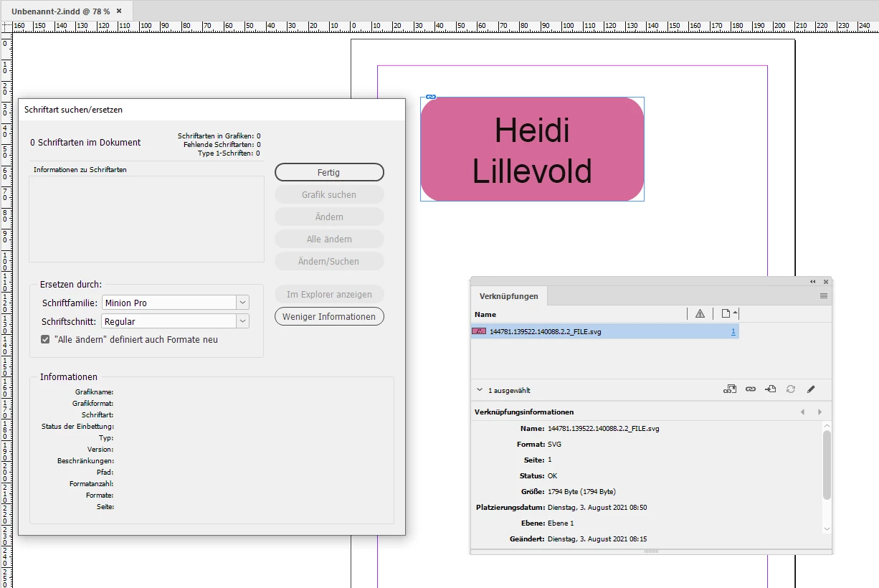Click the Name column header in links panel

coord(485,314)
